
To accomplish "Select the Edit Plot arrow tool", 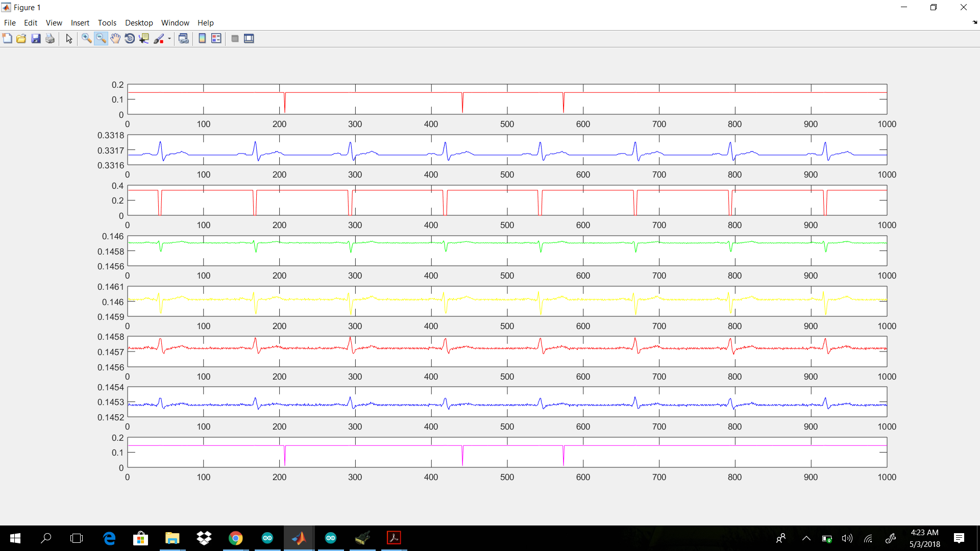I will (69, 39).
